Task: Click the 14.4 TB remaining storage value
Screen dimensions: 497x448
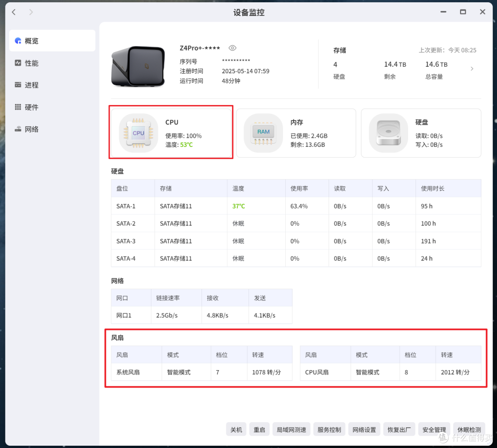Action: 395,64
